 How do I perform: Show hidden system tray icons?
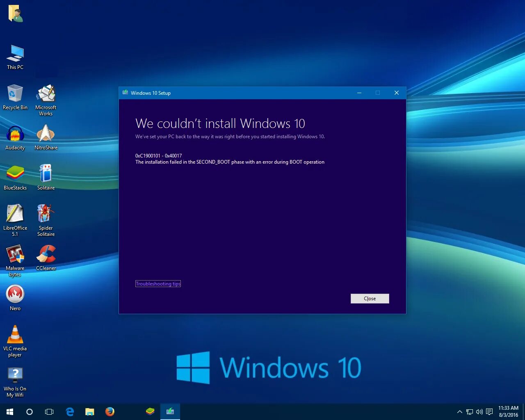(x=460, y=412)
